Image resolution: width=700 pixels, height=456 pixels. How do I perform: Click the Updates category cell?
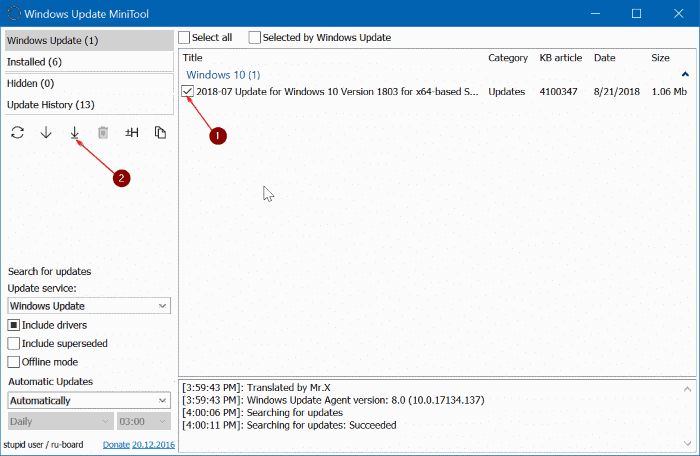(507, 92)
